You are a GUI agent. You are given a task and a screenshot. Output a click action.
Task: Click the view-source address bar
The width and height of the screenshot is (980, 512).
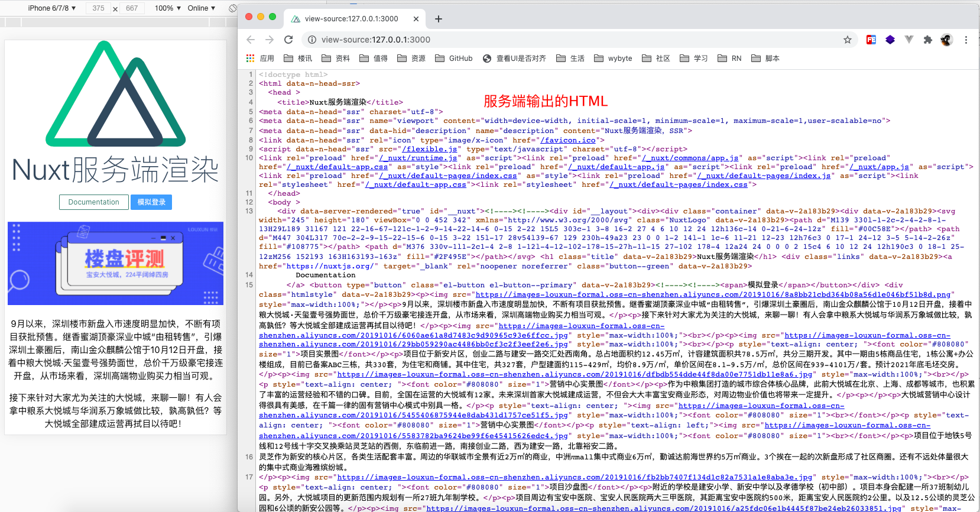[579, 40]
